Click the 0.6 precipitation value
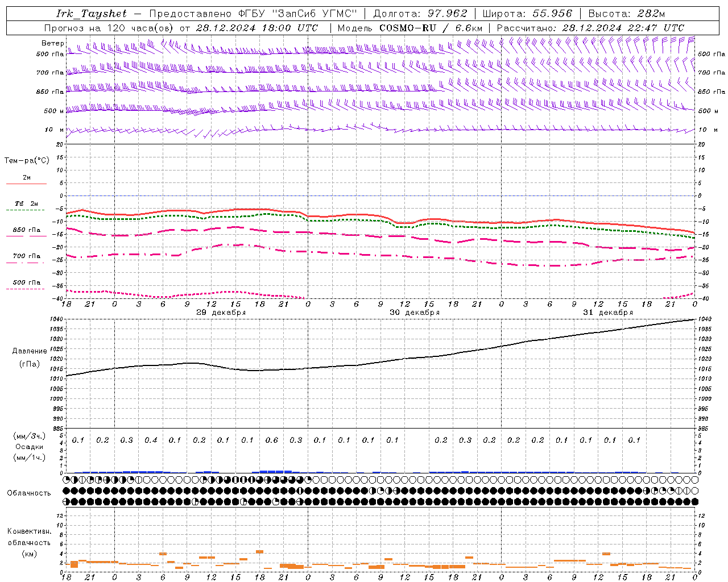 click(272, 440)
